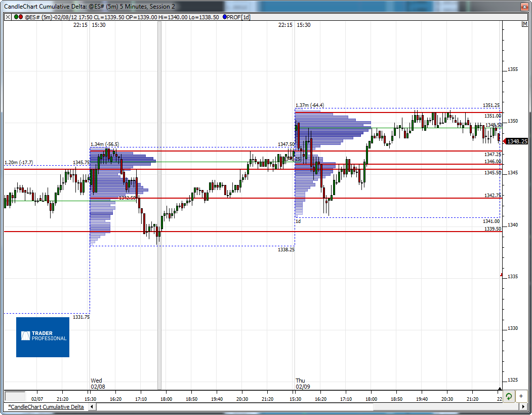Click the 1340 price axis label

tap(513, 225)
